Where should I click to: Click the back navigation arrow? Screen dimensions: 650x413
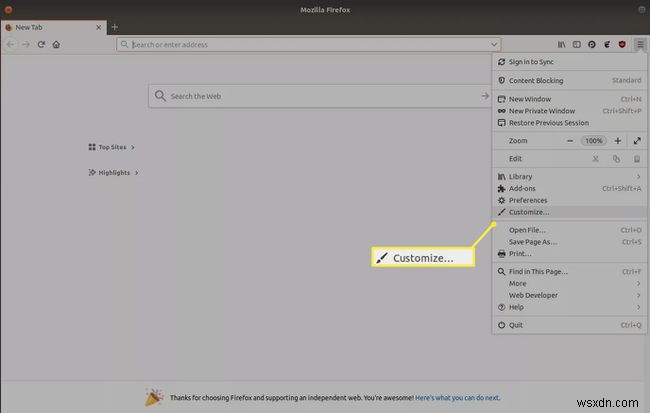(x=11, y=44)
